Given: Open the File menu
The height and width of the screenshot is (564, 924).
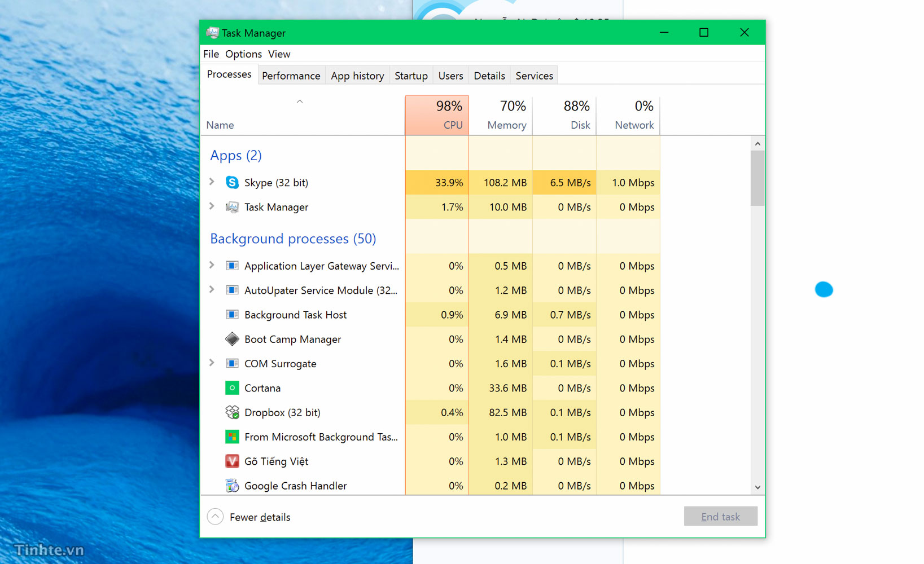Looking at the screenshot, I should (211, 54).
